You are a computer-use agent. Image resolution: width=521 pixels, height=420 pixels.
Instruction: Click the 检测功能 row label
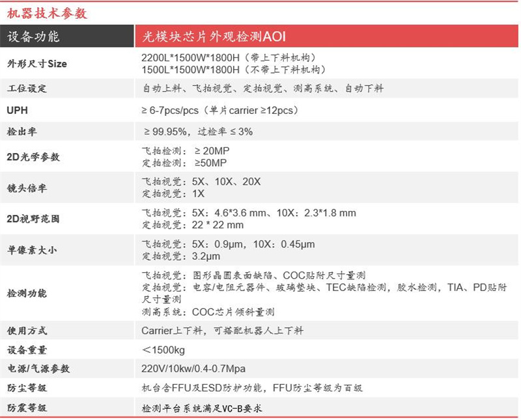(27, 293)
